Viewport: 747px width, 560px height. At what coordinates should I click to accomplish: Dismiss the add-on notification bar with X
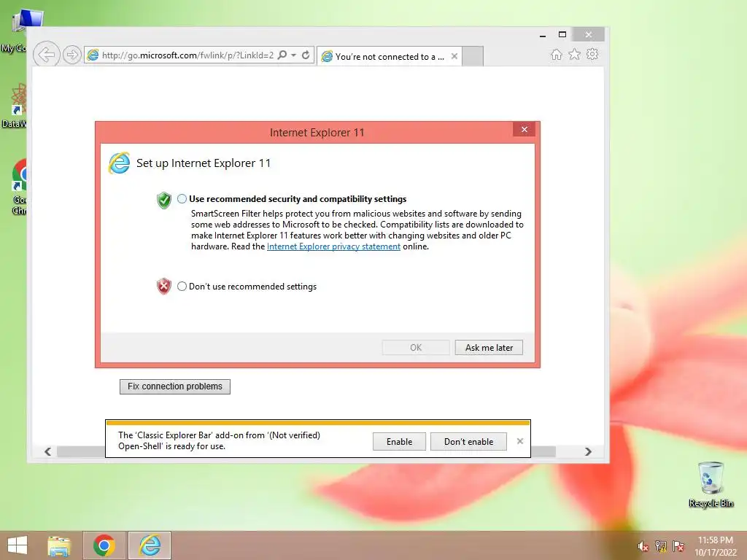click(519, 441)
